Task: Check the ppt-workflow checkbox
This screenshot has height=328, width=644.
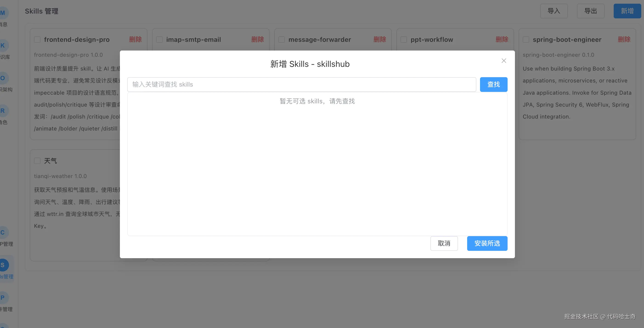Action: pos(404,39)
